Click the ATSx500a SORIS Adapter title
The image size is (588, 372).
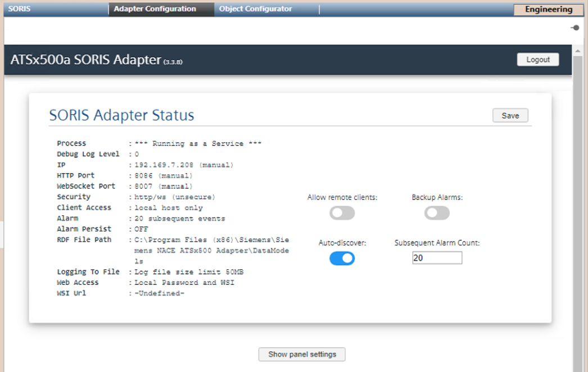pos(85,60)
